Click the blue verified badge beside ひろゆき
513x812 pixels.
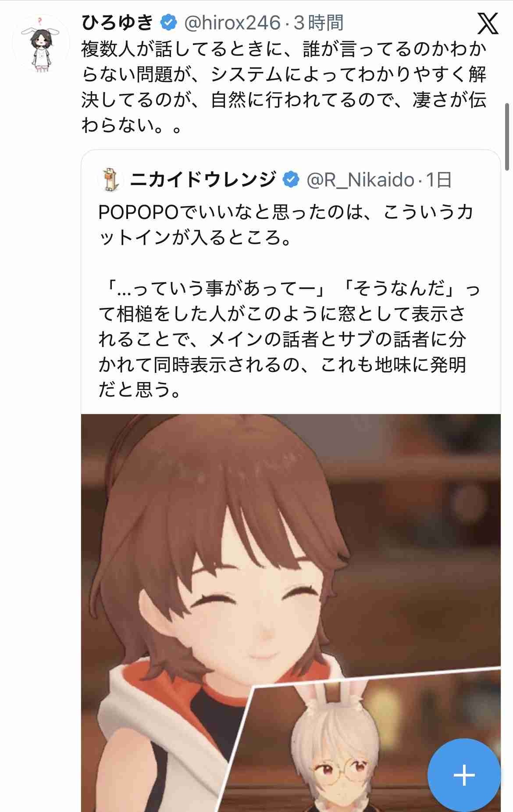coord(167,22)
